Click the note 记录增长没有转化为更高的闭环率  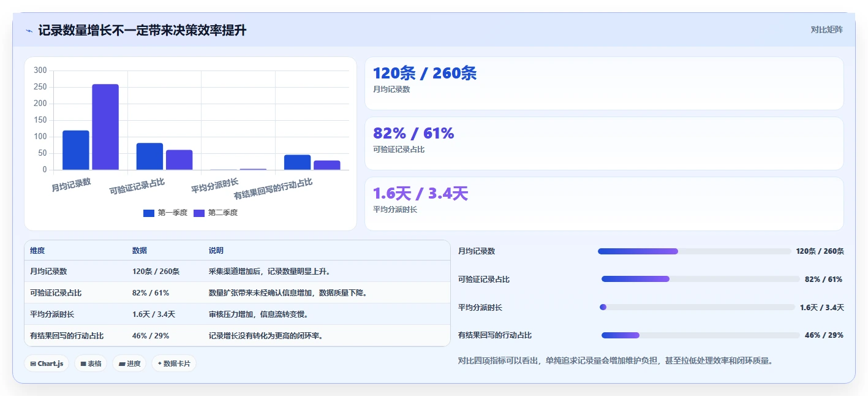266,336
